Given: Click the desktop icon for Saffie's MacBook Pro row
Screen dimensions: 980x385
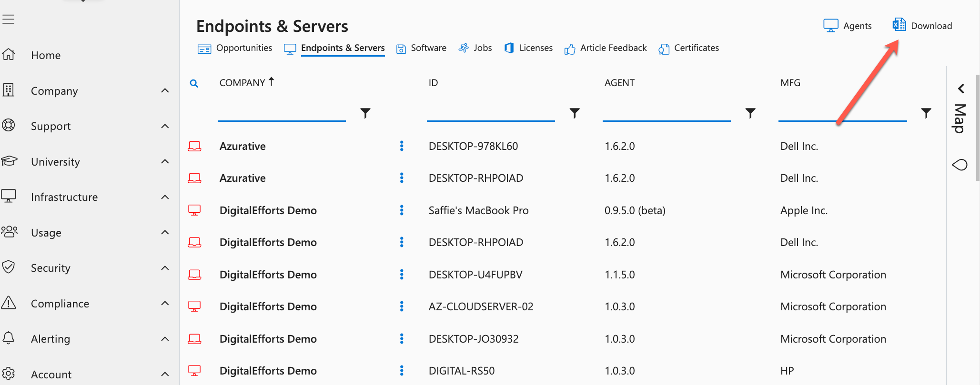Looking at the screenshot, I should [x=194, y=210].
